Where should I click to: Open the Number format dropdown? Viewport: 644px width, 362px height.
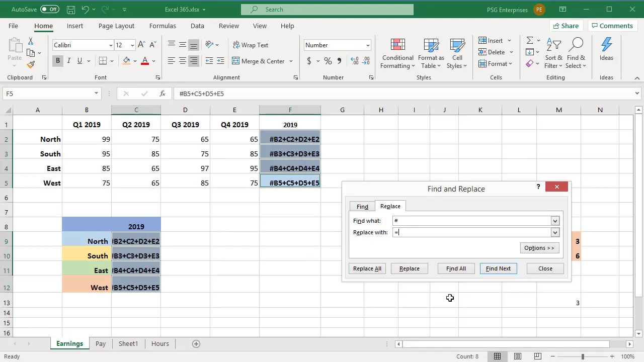(x=367, y=45)
